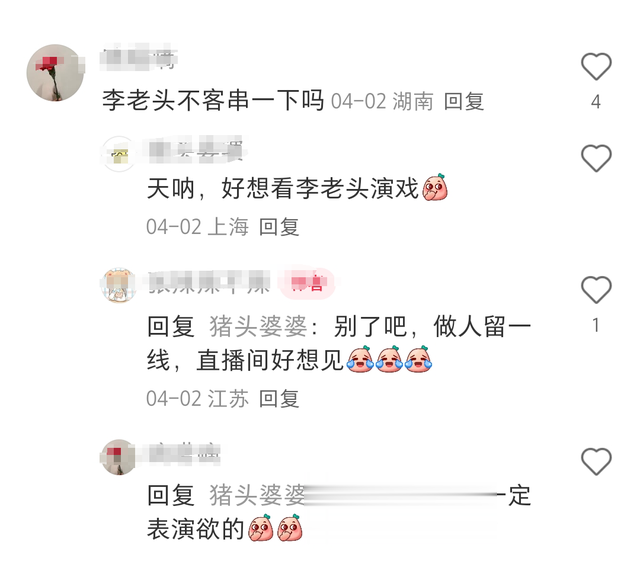Tap the shy emoji after 李老头演戏
The width and height of the screenshot is (640, 561).
pos(435,187)
